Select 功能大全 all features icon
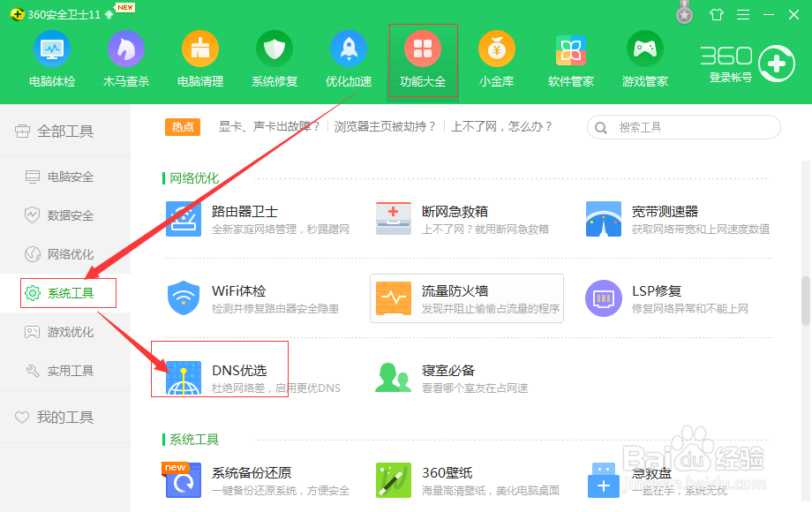812x512 pixels. 423,49
